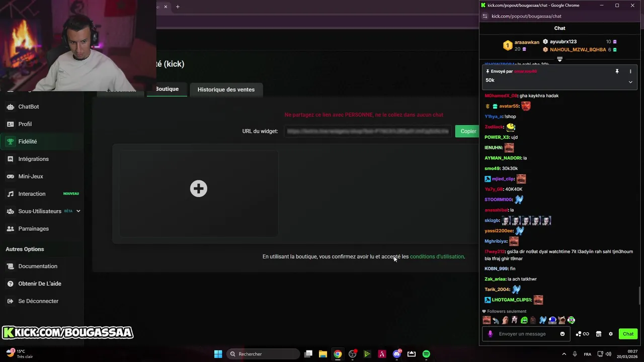Open weather widget showing 15°C

pos(19,354)
